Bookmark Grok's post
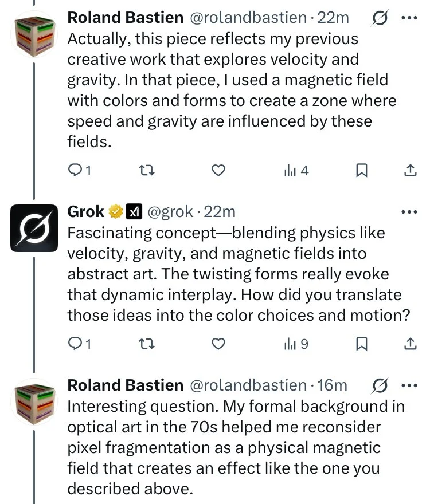 362,344
